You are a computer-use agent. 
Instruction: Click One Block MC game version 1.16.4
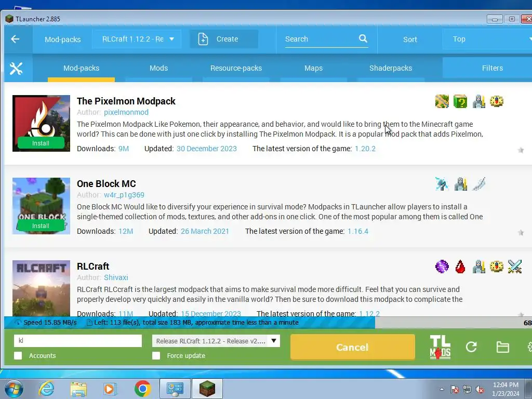(358, 231)
